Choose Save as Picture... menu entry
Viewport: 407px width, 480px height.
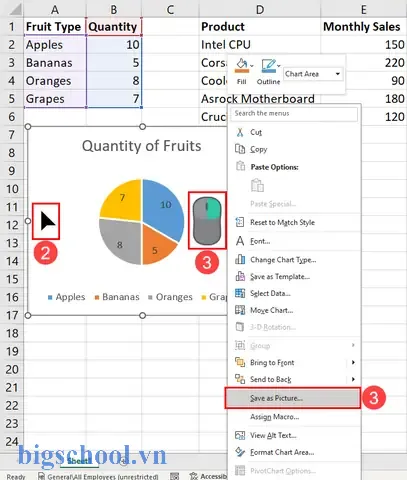(293, 398)
